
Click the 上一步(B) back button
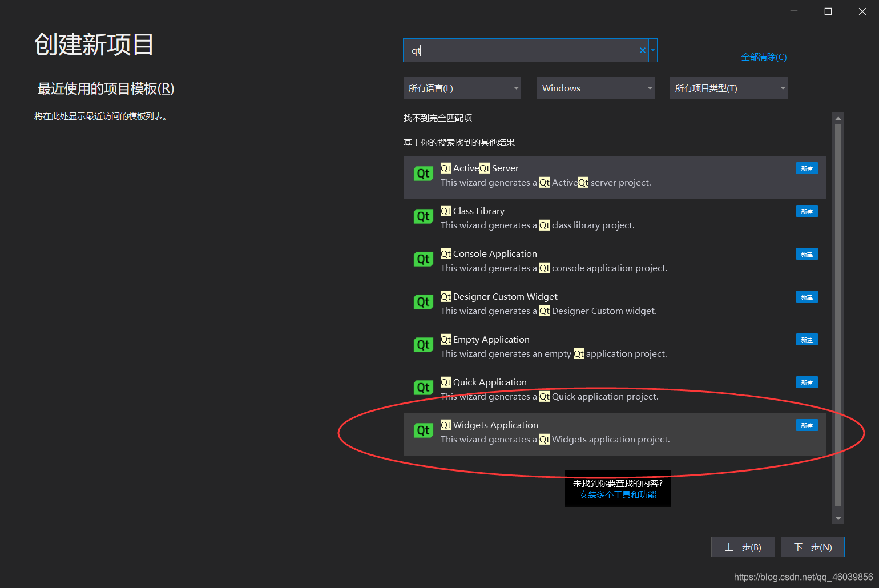(743, 547)
